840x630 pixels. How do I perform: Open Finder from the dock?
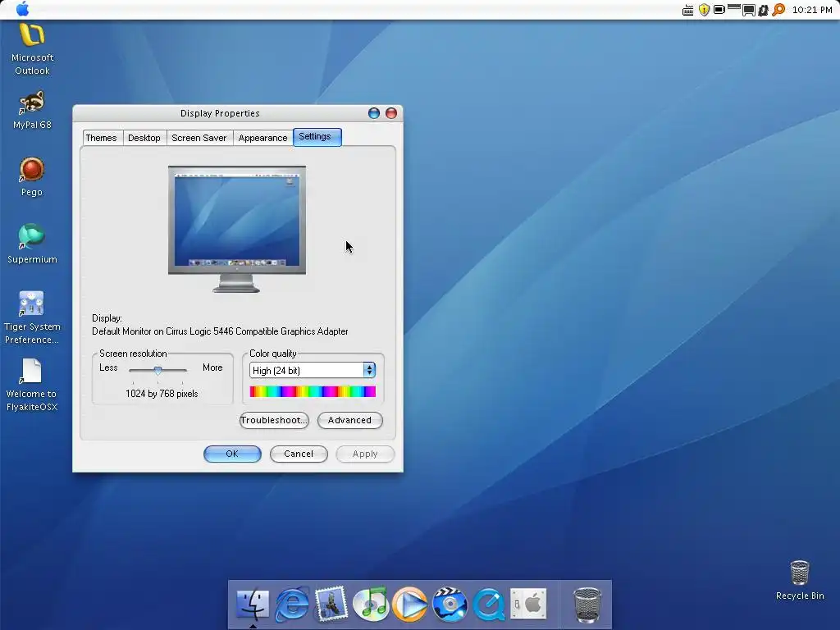tap(253, 605)
